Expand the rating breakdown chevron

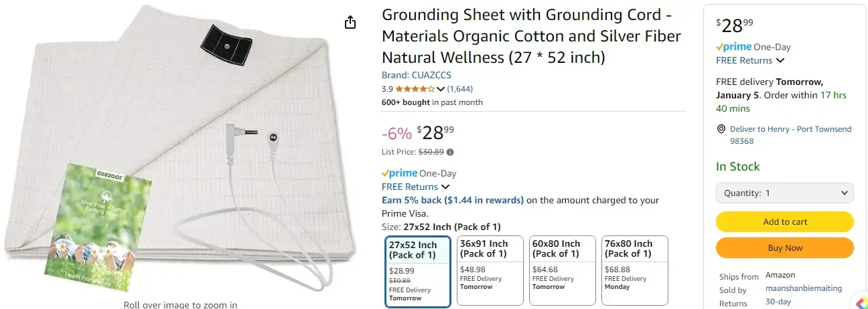tap(441, 89)
